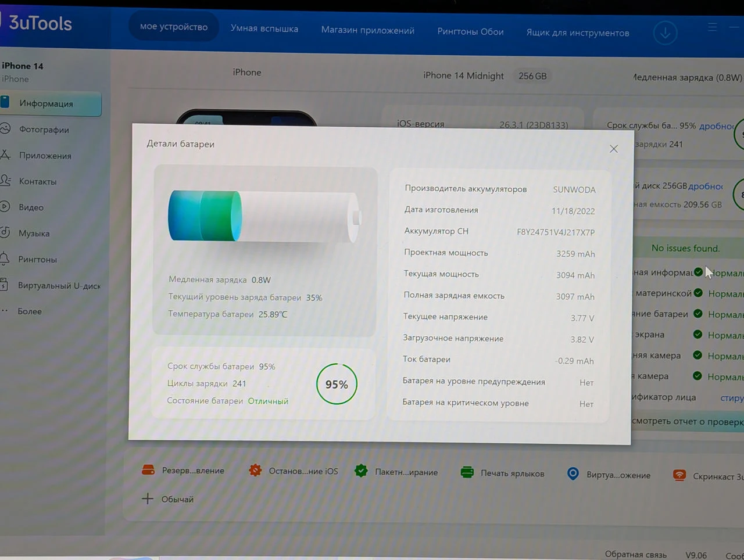The height and width of the screenshot is (560, 744).
Task: Switch to the мое устройство tab
Action: coord(173,27)
